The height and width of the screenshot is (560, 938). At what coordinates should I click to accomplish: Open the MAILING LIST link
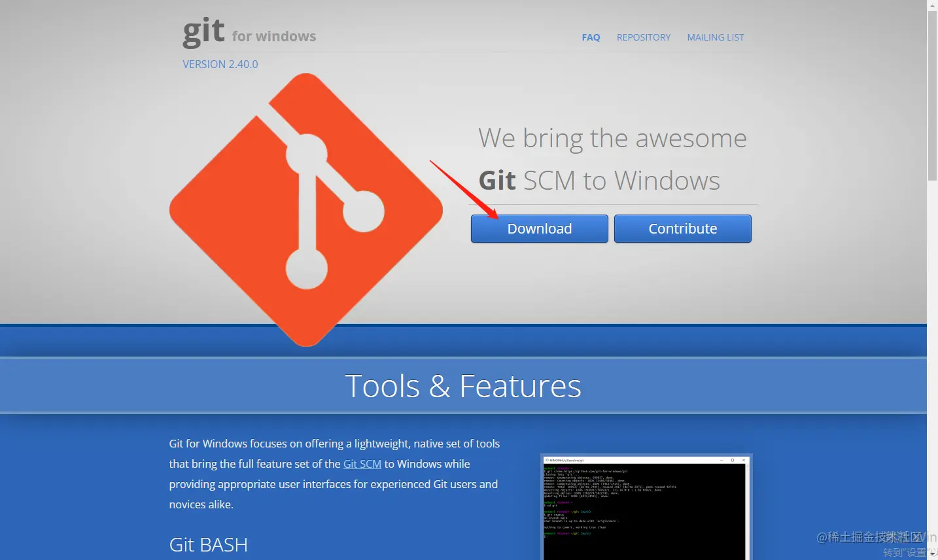click(x=716, y=37)
